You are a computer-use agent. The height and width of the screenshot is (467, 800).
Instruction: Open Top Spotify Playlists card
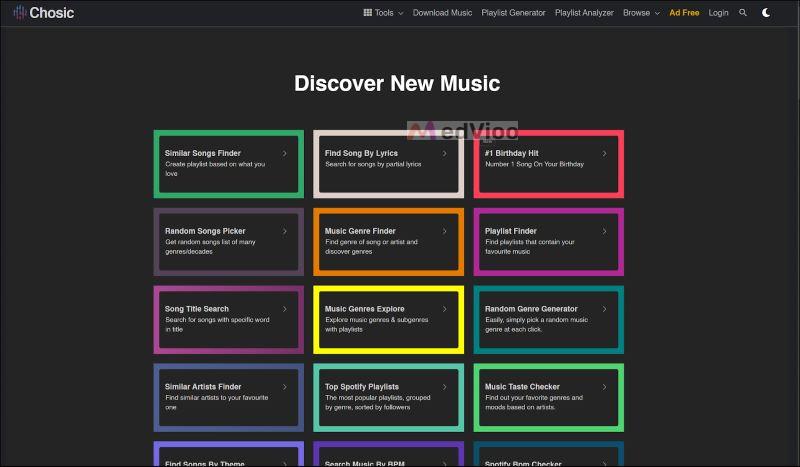[388, 397]
